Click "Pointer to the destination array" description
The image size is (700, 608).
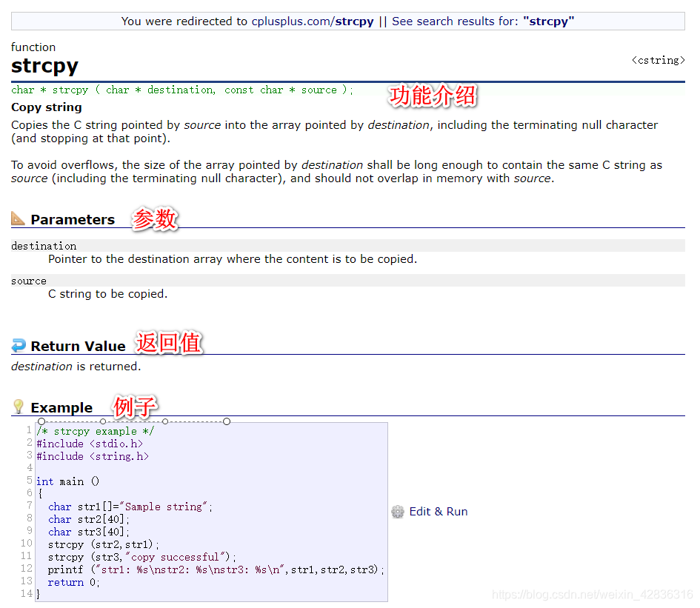coord(232,259)
